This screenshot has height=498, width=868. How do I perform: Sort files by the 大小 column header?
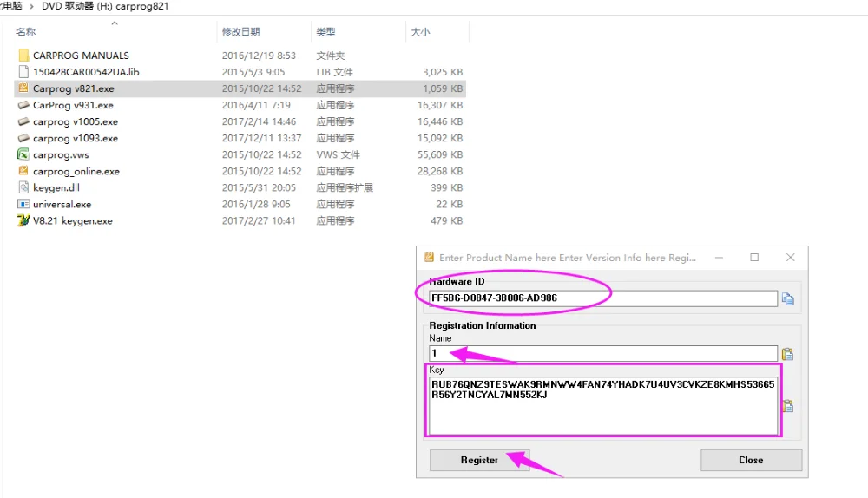[x=420, y=32]
